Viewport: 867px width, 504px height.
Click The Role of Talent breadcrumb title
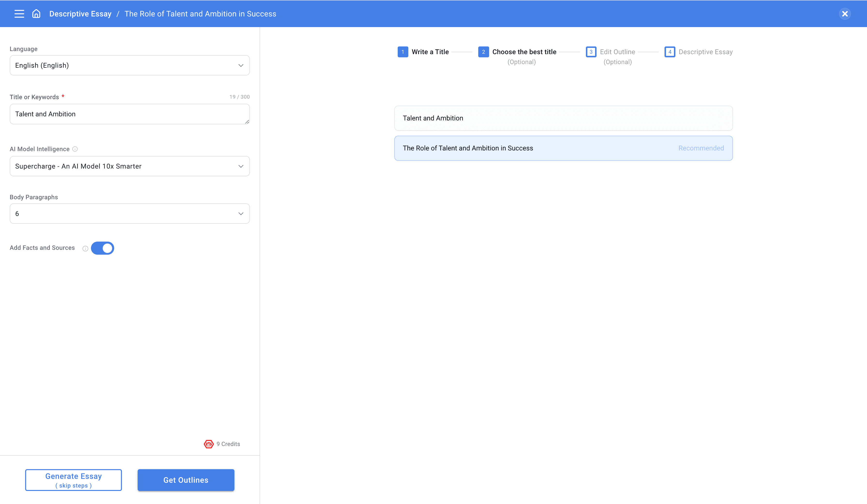pyautogui.click(x=200, y=14)
